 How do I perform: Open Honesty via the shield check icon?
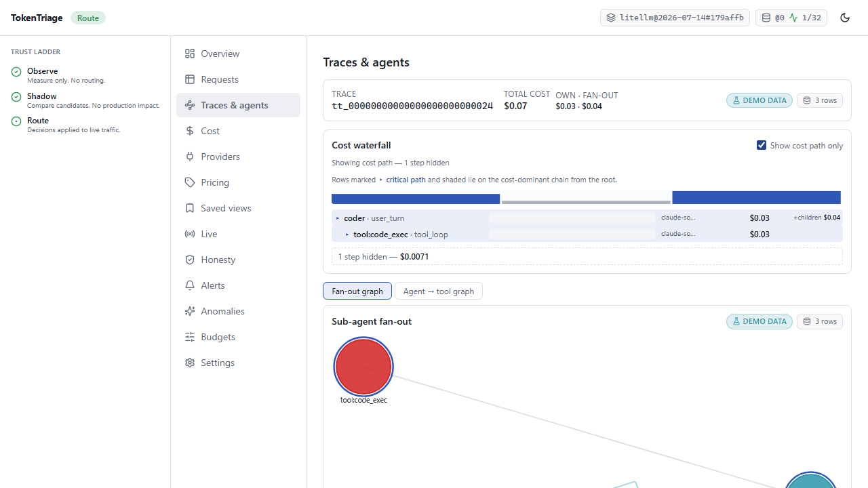pos(190,260)
